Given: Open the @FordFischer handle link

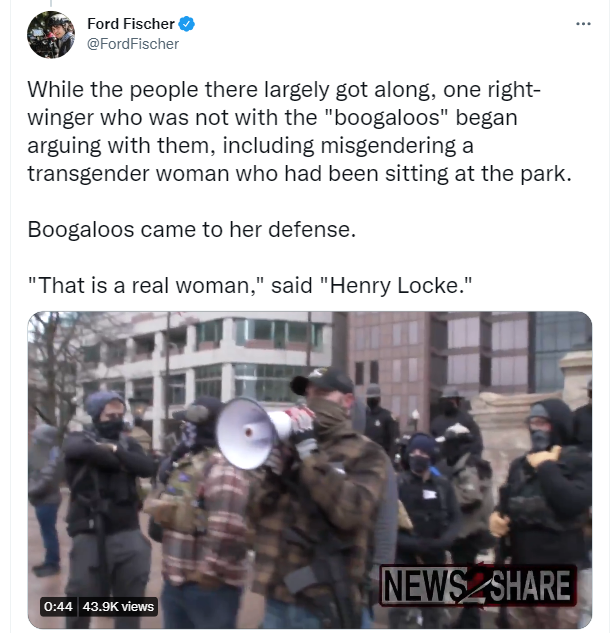Looking at the screenshot, I should click(x=133, y=44).
